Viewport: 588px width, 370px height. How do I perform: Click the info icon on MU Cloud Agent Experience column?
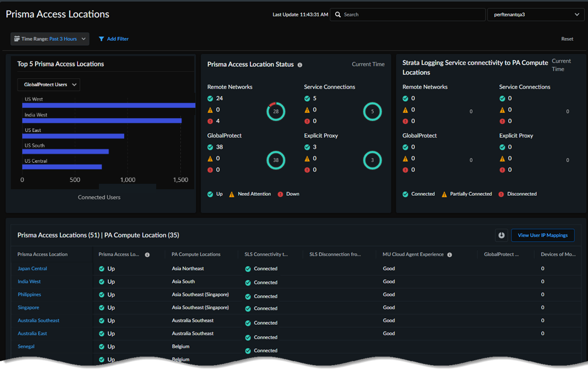[450, 254]
